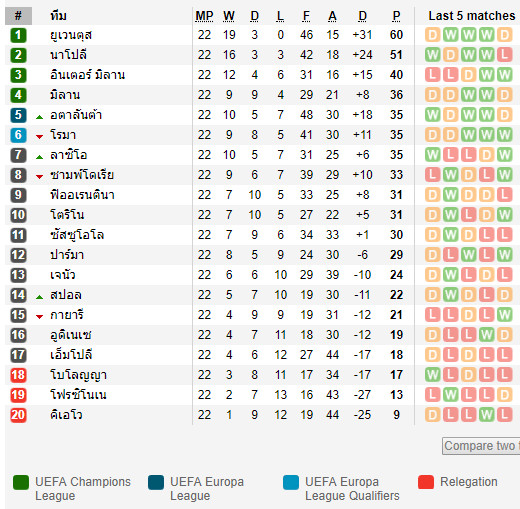The width and height of the screenshot is (520, 509).
Task: Click the W wins column header
Action: tap(229, 16)
